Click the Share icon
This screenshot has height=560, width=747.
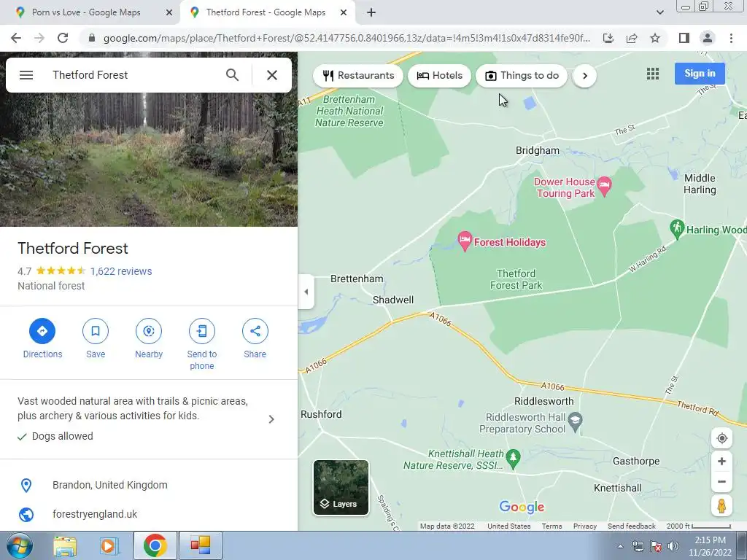(255, 331)
